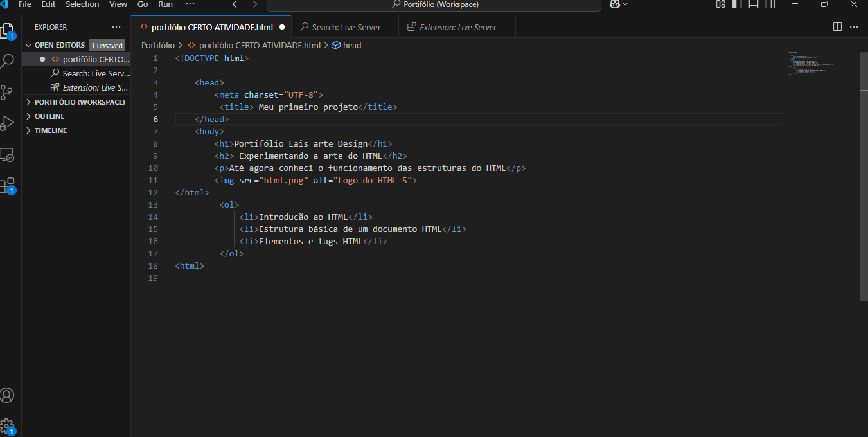Screen dimensions: 868x437
Task: Open the Selection menu
Action: [82, 4]
